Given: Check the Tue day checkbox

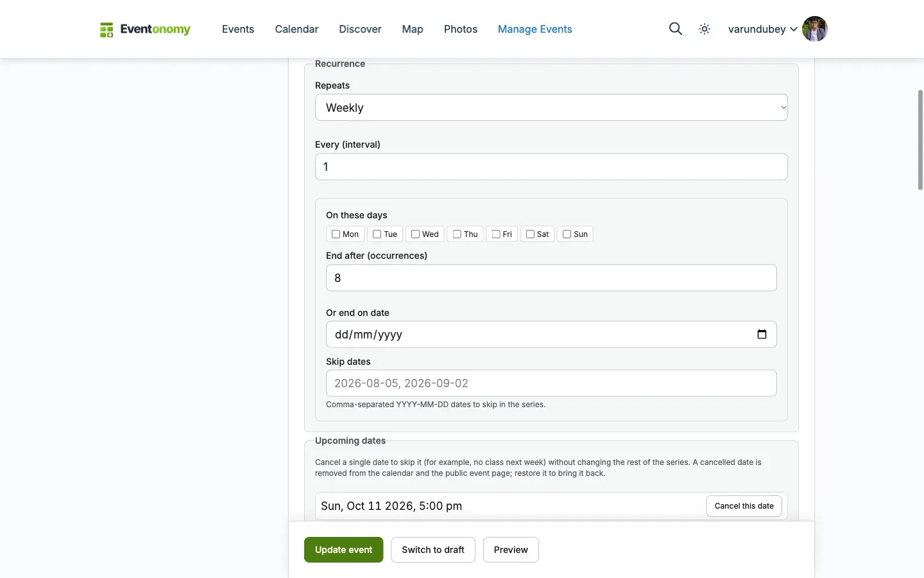Looking at the screenshot, I should coord(377,234).
